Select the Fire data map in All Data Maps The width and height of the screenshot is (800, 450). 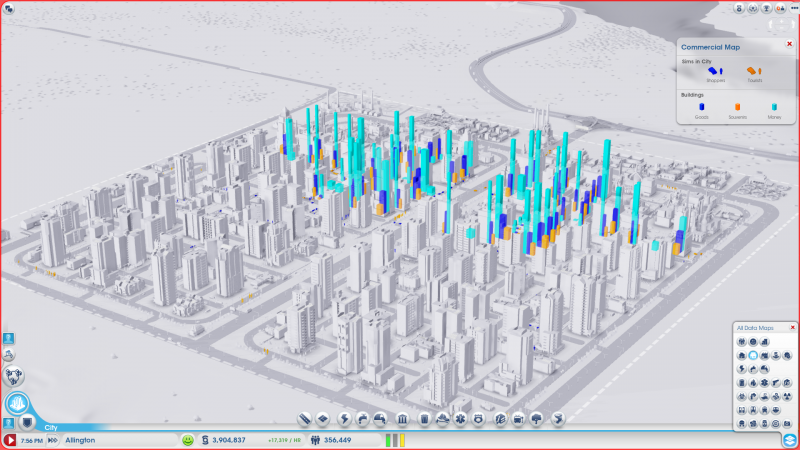753,383
